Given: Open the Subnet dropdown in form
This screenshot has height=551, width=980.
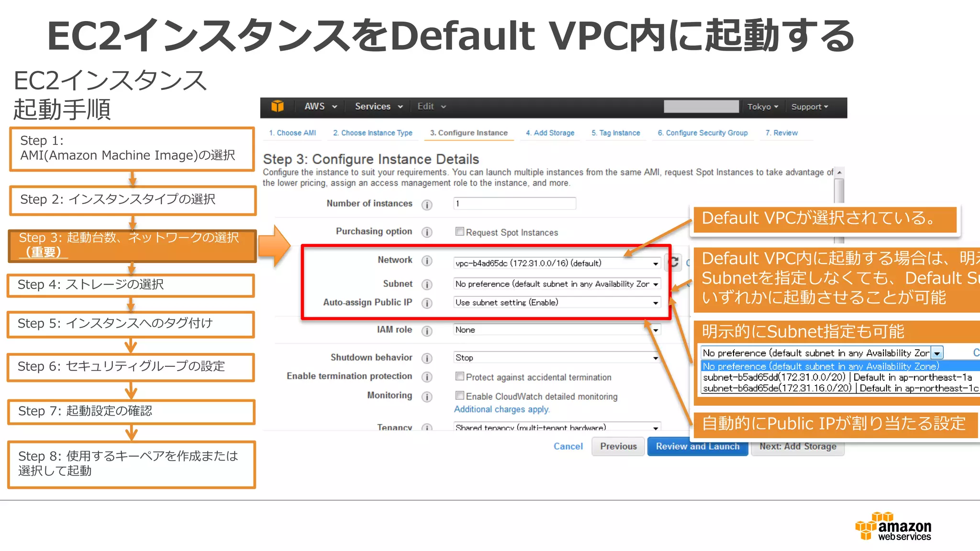Looking at the screenshot, I should coord(557,284).
